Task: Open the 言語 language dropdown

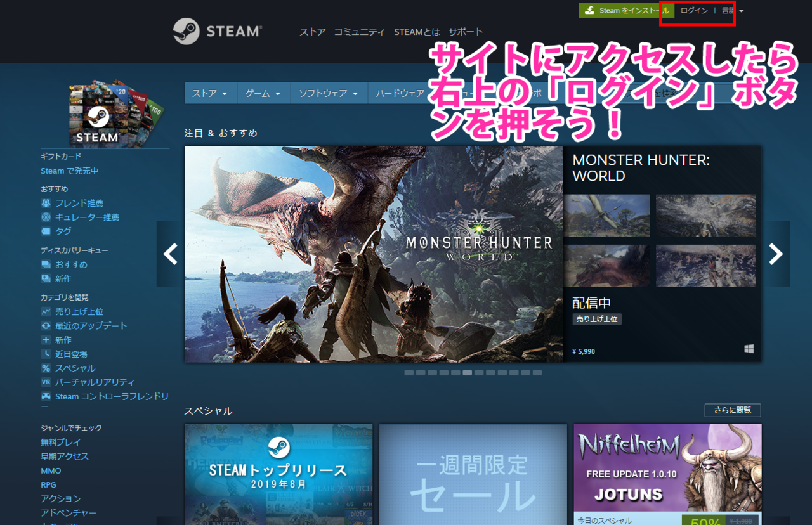Action: [x=733, y=11]
